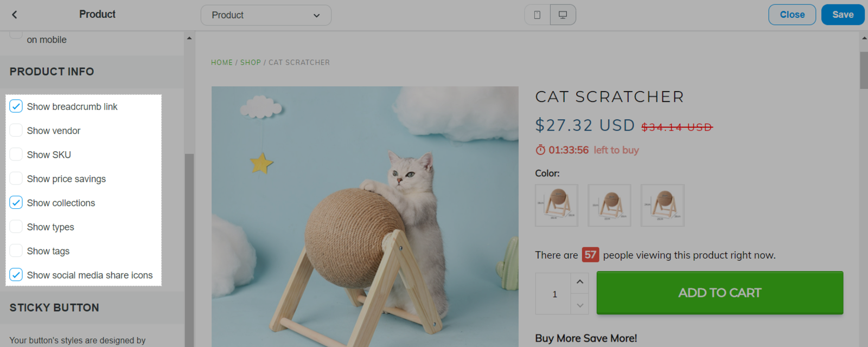Uncheck Show breadcrumb link
The height and width of the screenshot is (347, 868).
click(16, 106)
